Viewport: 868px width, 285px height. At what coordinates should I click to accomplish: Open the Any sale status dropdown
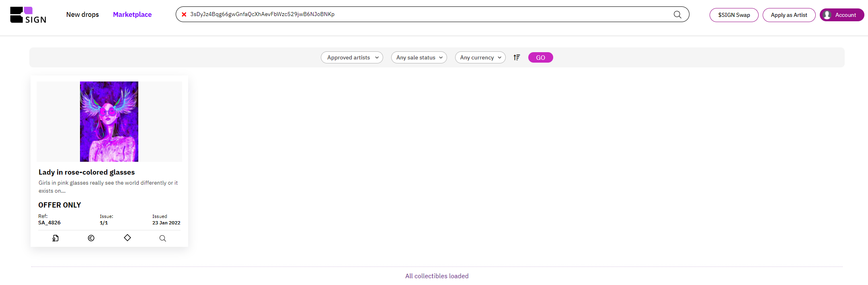coord(419,57)
